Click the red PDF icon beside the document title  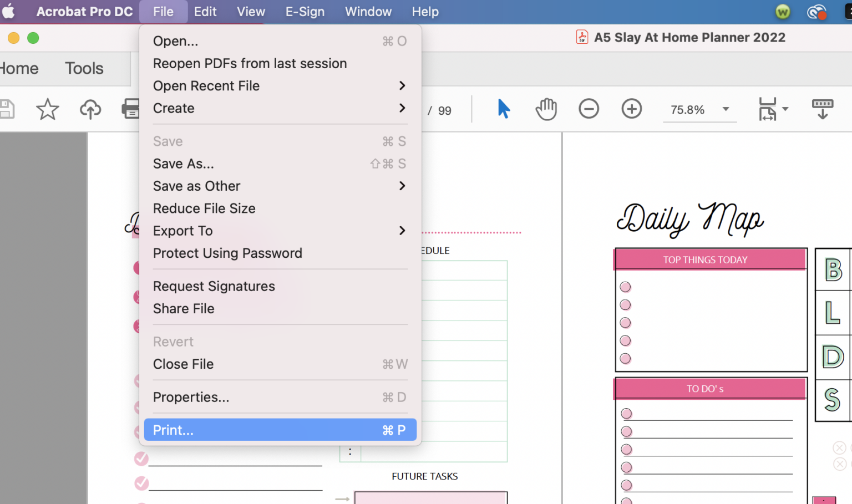point(581,37)
